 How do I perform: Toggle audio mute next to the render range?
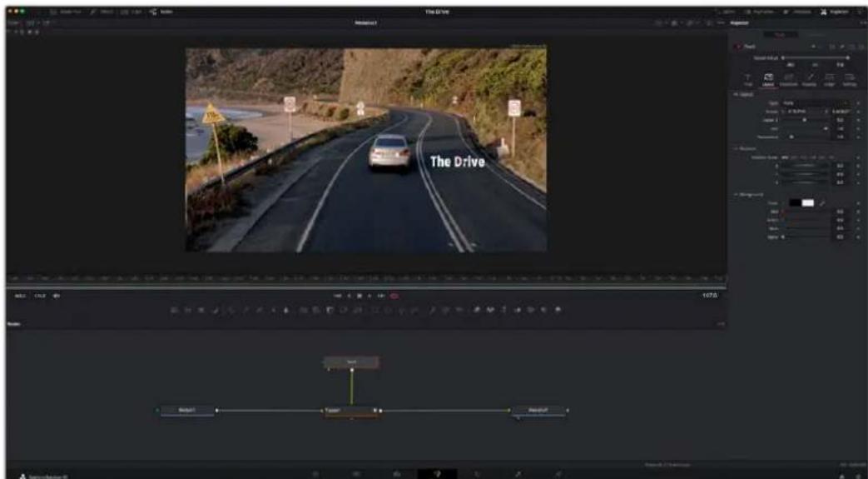[56, 296]
